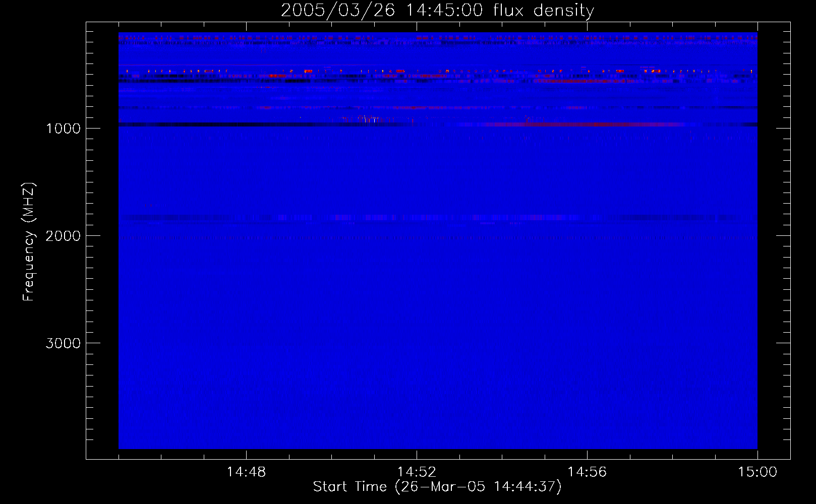This screenshot has height=504, width=816.
Task: Click the 14:52 time tick label
Action: pyautogui.click(x=417, y=472)
